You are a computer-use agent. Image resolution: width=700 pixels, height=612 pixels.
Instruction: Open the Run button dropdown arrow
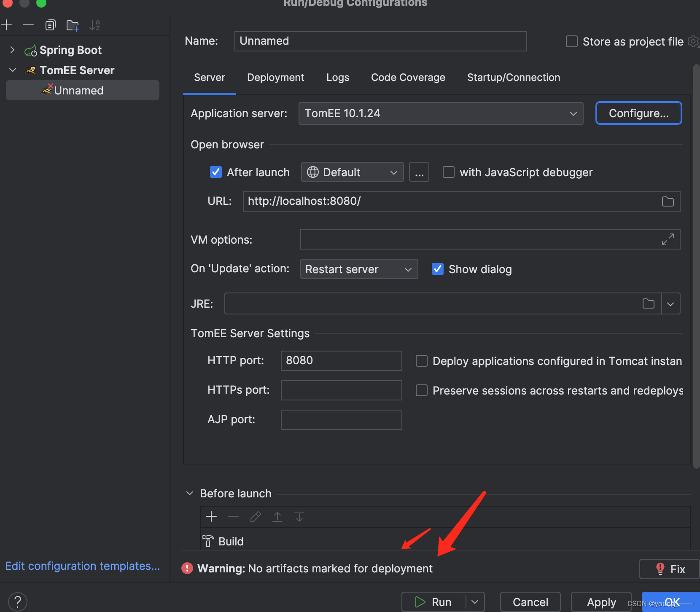[475, 602]
